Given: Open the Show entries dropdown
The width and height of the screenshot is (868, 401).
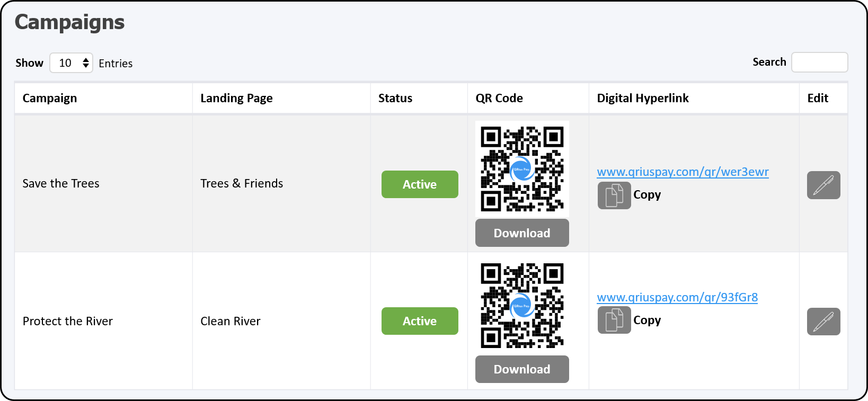Looking at the screenshot, I should tap(71, 63).
